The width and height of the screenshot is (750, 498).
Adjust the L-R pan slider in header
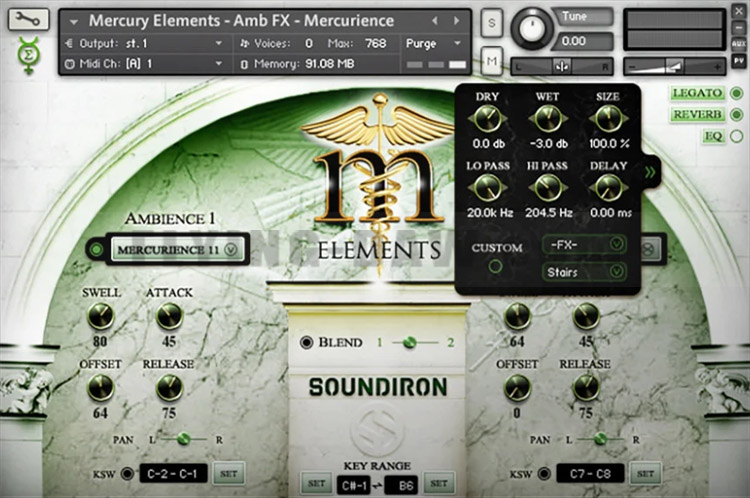coord(562,66)
